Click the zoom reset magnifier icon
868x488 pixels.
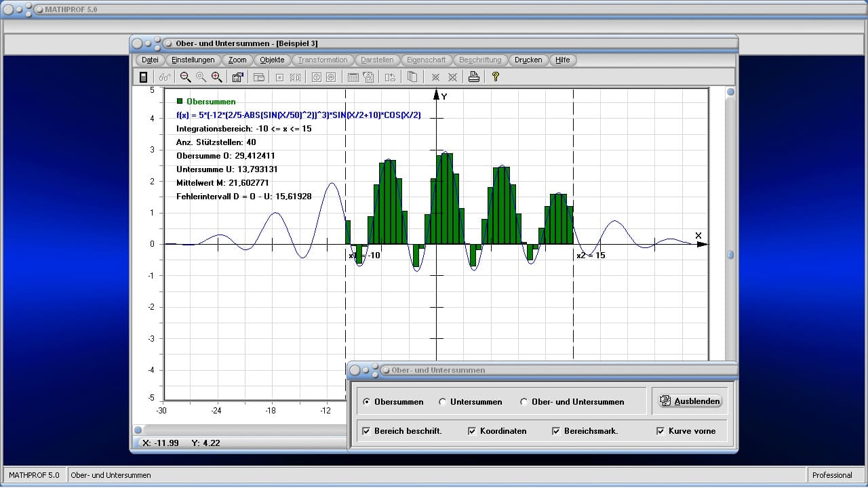(201, 77)
